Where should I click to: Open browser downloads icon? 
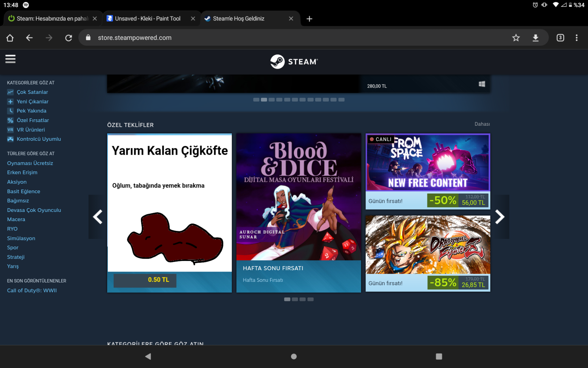[x=536, y=38]
